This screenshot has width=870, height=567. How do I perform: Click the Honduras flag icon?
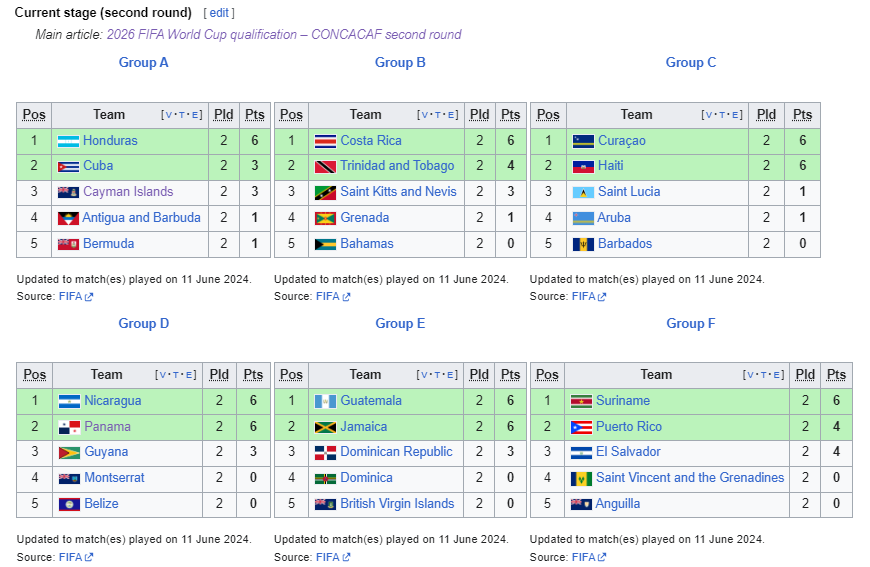point(68,141)
